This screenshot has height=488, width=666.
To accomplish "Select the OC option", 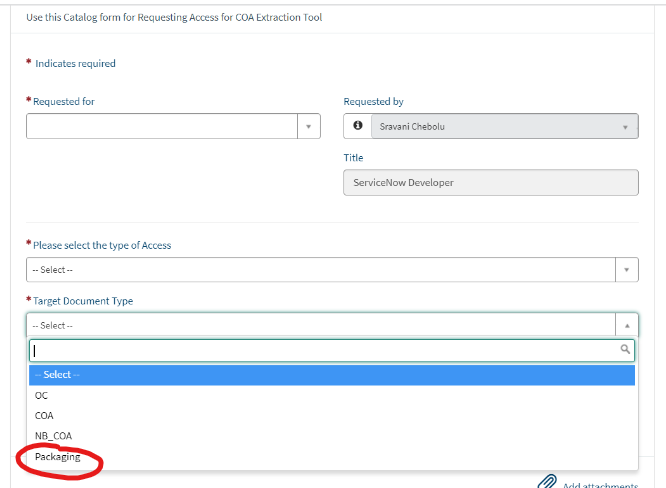I will [42, 395].
